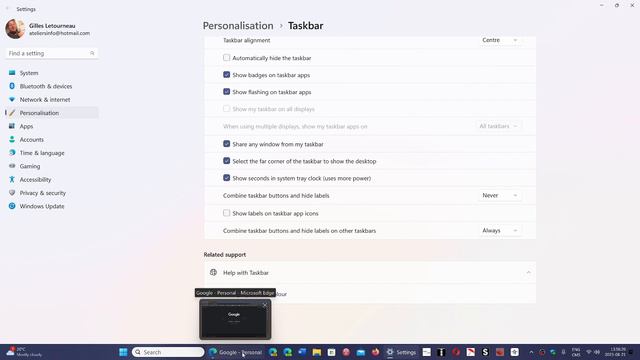
Task: Open the Windows Start menu
Action: [123, 352]
